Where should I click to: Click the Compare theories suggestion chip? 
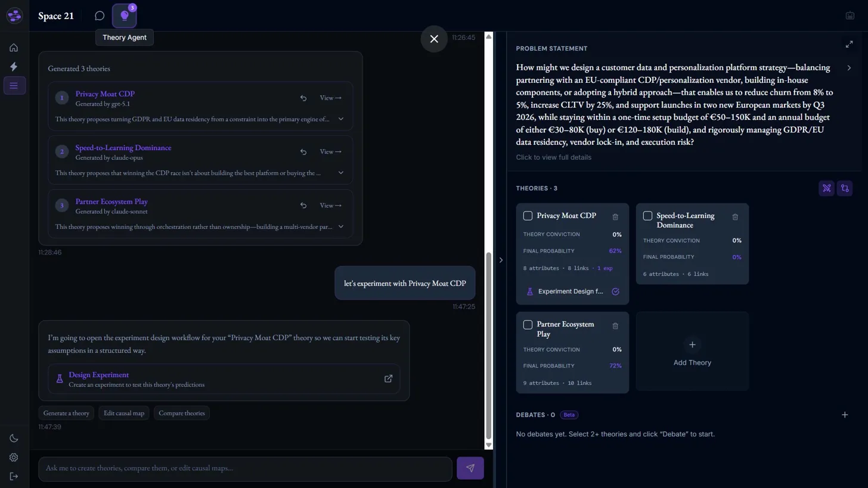click(x=181, y=413)
